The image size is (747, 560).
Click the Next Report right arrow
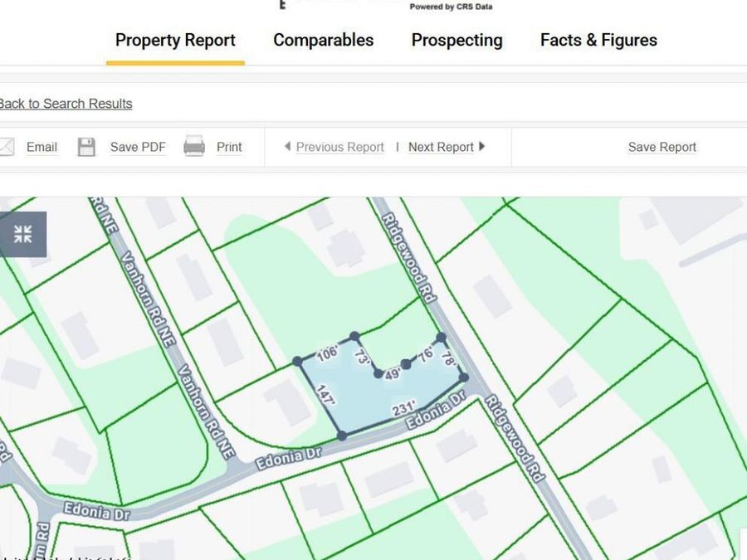481,146
